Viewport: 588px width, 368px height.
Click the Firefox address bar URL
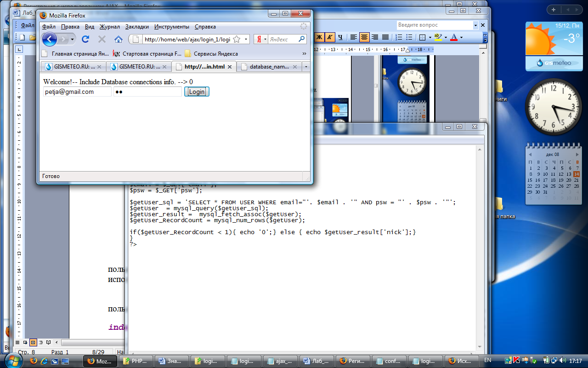[x=187, y=40]
